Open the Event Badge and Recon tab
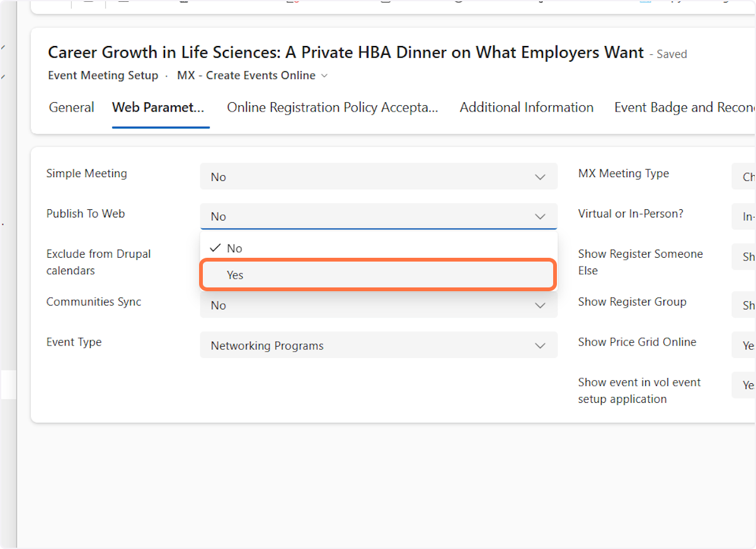756x549 pixels. (684, 108)
